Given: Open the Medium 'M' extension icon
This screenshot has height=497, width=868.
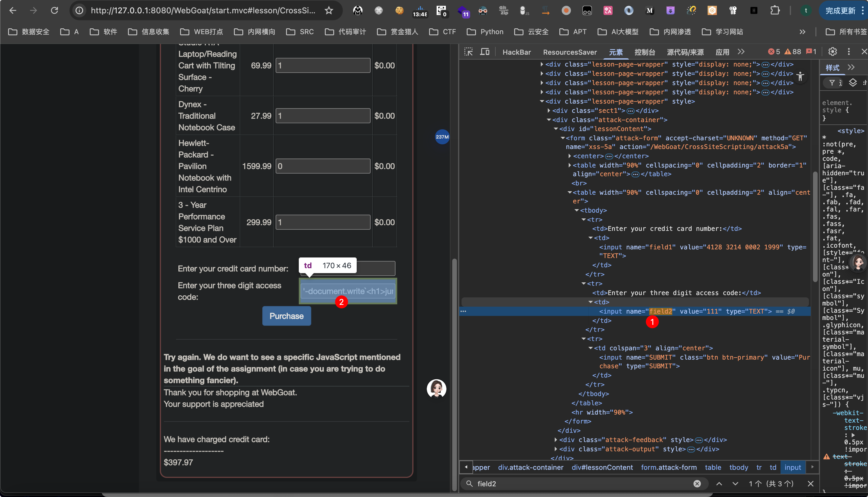Looking at the screenshot, I should (x=650, y=11).
